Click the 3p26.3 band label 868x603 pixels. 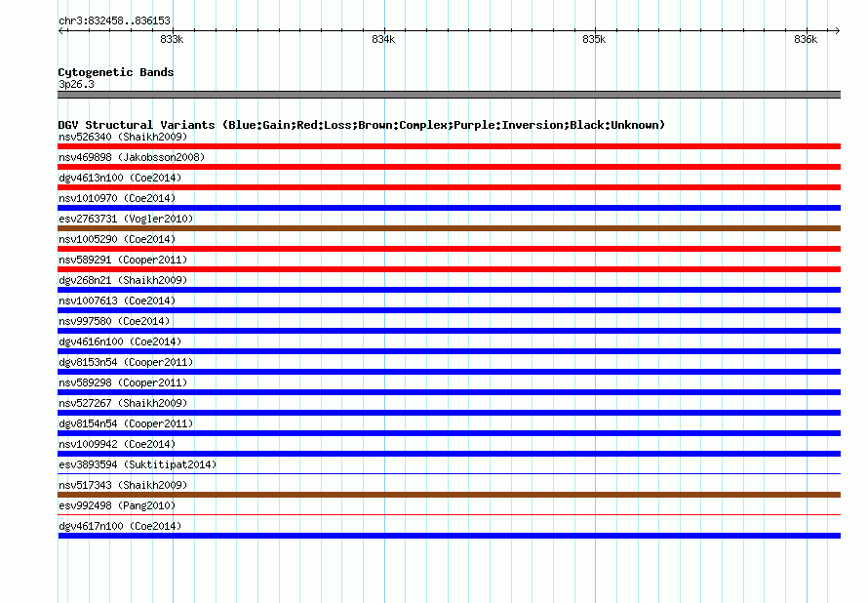[x=76, y=84]
